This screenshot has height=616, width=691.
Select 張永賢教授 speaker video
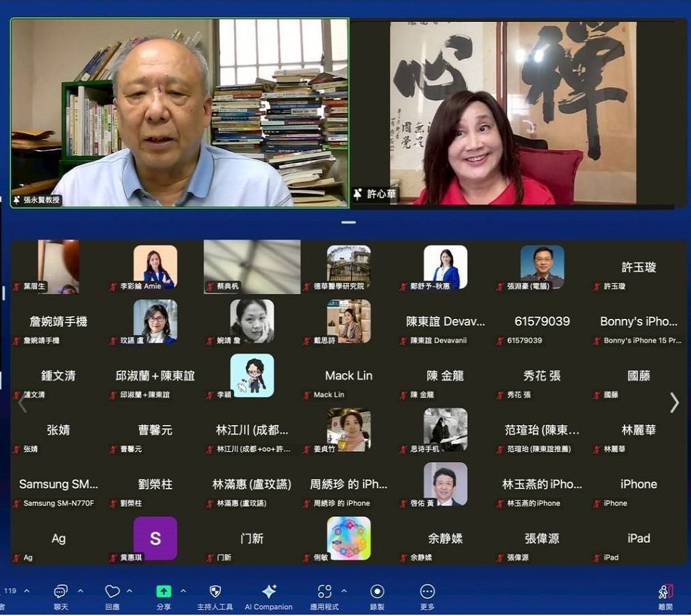tap(179, 113)
